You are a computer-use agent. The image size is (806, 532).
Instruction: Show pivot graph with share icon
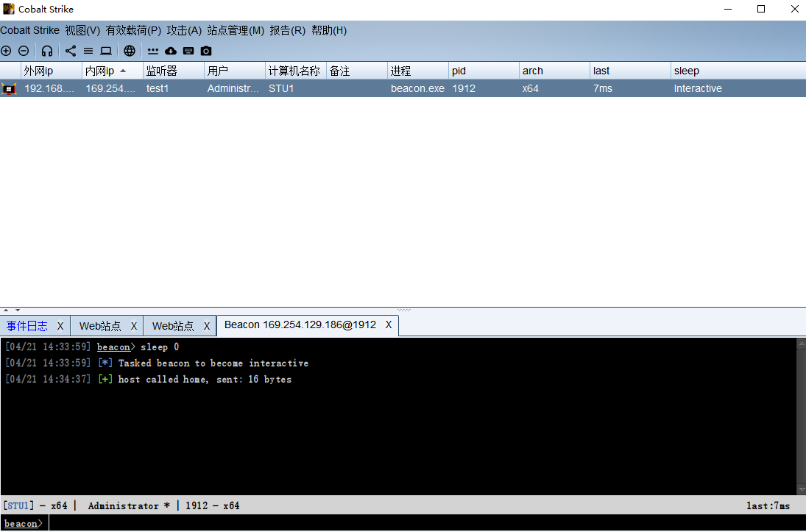pos(71,51)
